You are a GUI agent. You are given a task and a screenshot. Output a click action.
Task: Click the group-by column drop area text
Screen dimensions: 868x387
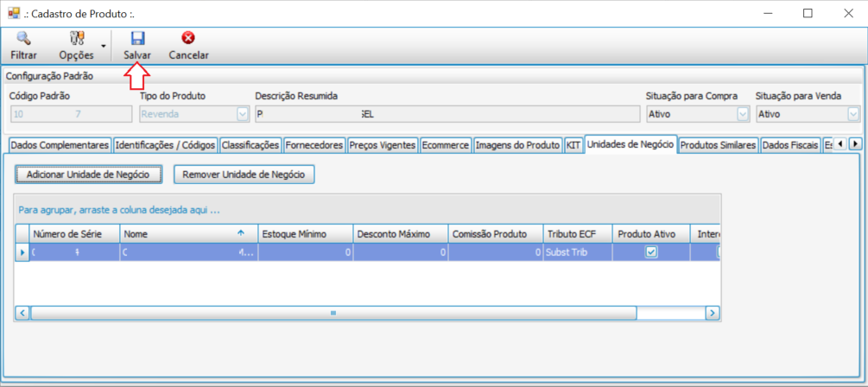[119, 211]
